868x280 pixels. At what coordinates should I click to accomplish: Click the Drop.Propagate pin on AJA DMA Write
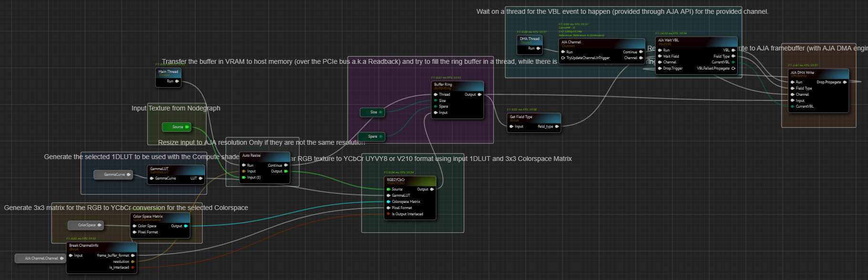click(x=845, y=82)
